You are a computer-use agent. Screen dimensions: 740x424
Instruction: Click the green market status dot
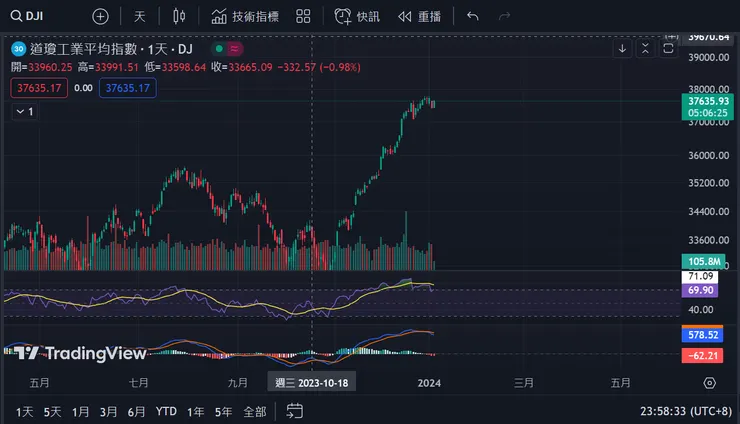tap(219, 48)
